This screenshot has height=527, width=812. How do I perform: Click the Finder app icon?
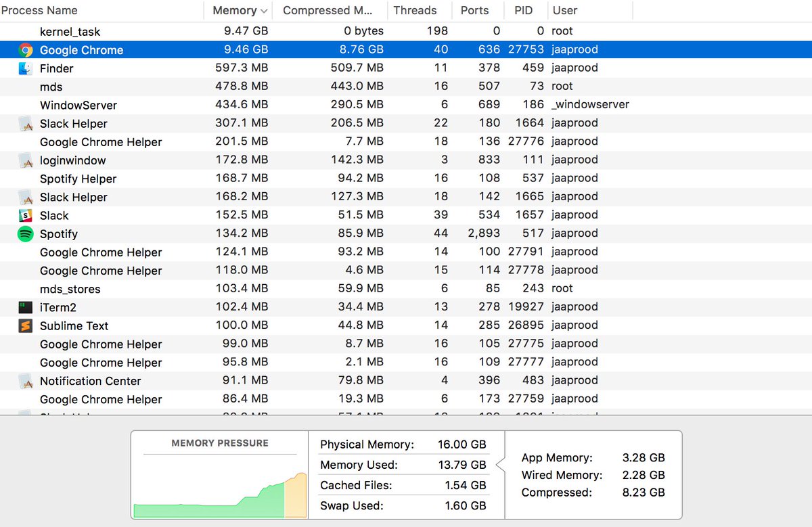coord(26,68)
